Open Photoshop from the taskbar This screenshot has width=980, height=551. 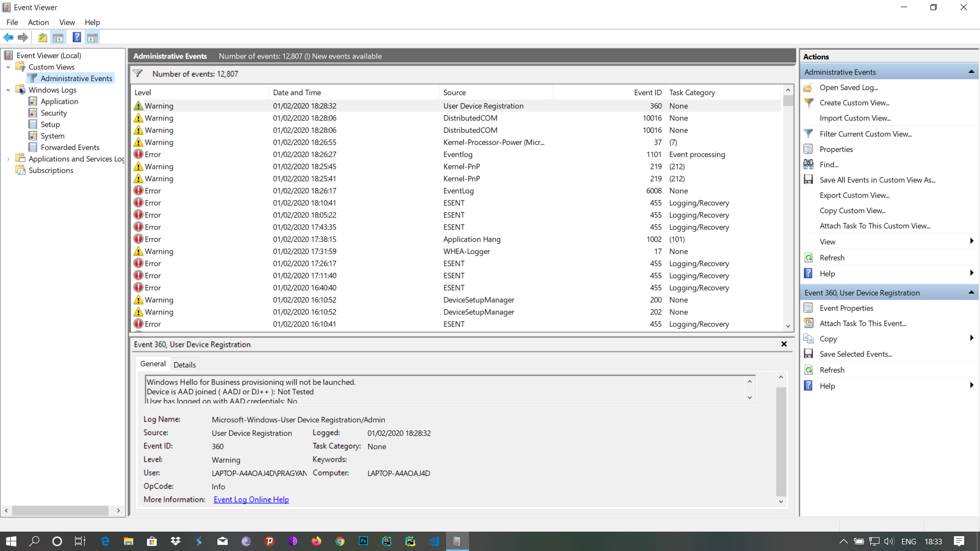363,541
